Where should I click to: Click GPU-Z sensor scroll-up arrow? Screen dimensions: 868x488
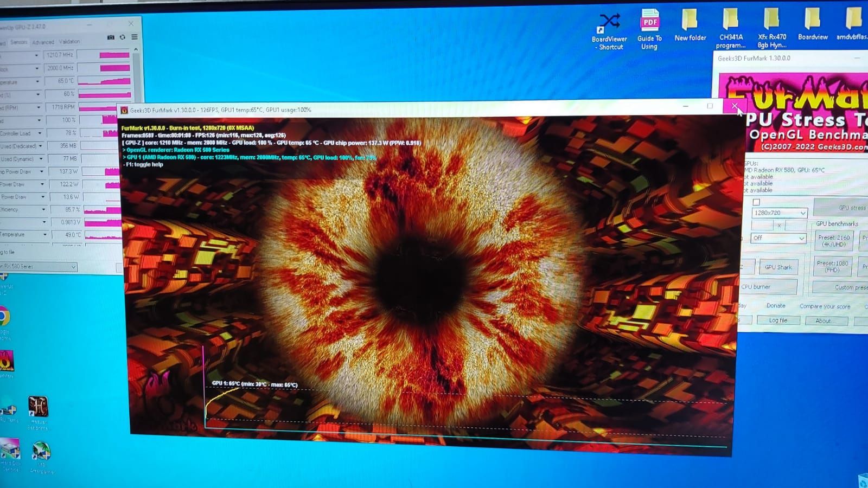click(136, 49)
